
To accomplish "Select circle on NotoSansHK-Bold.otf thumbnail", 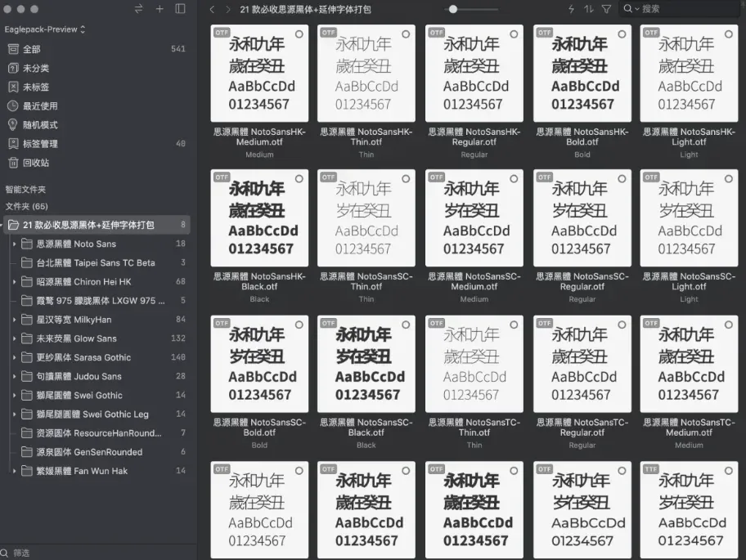I will pos(622,34).
